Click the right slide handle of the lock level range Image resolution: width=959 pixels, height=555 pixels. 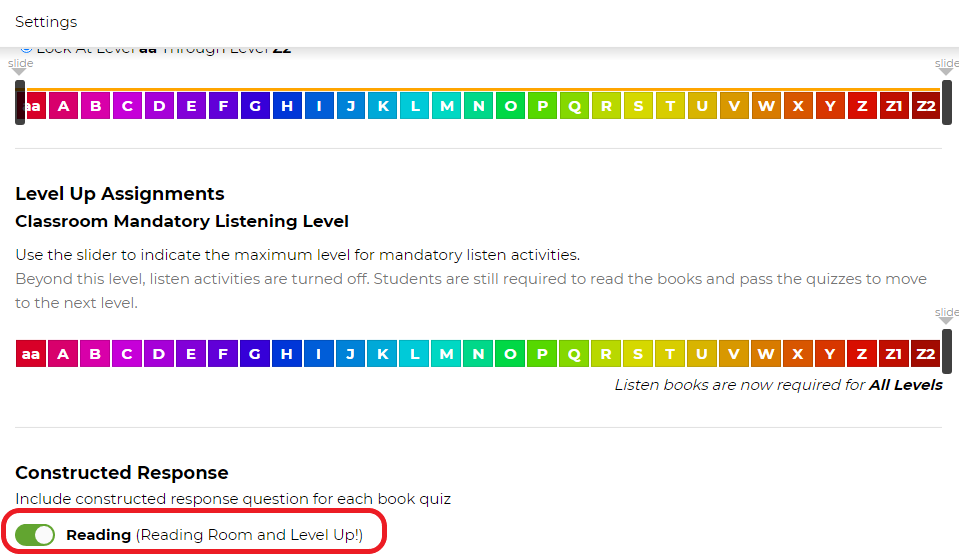946,102
